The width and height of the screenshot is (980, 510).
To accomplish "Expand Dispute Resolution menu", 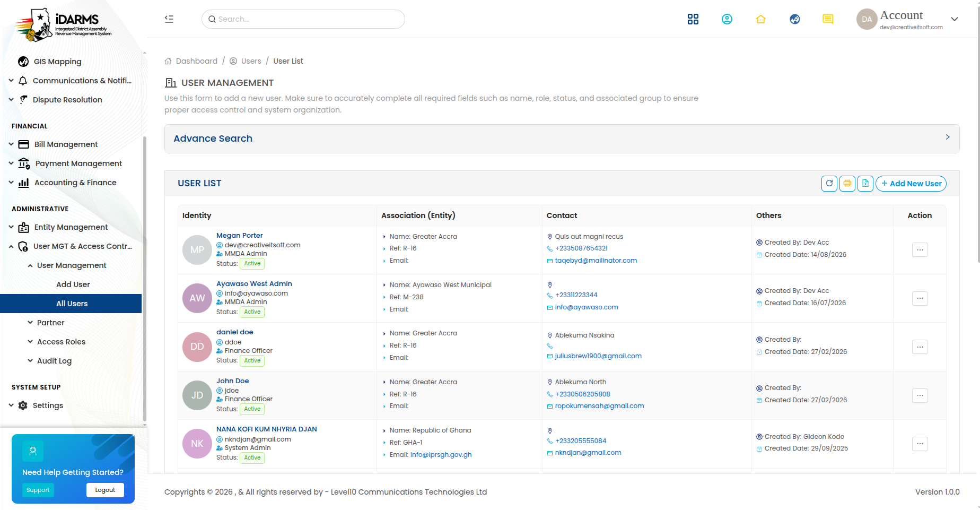I will point(71,100).
